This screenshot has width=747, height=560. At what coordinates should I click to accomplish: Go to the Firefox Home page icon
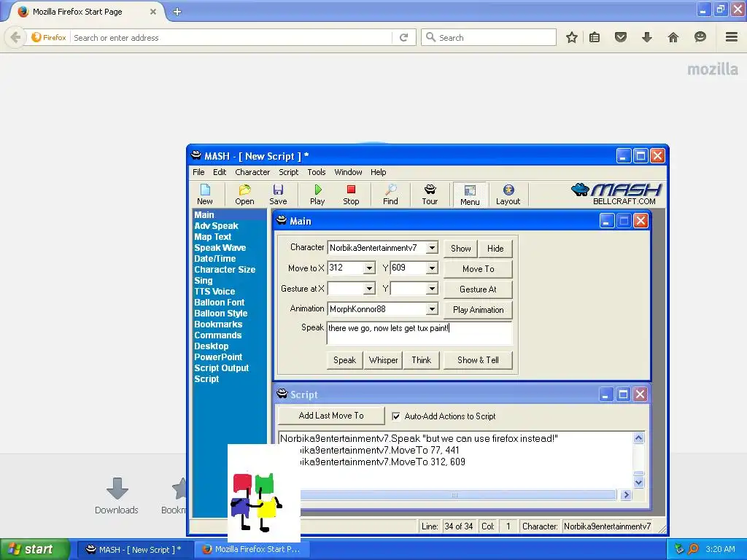(x=673, y=37)
